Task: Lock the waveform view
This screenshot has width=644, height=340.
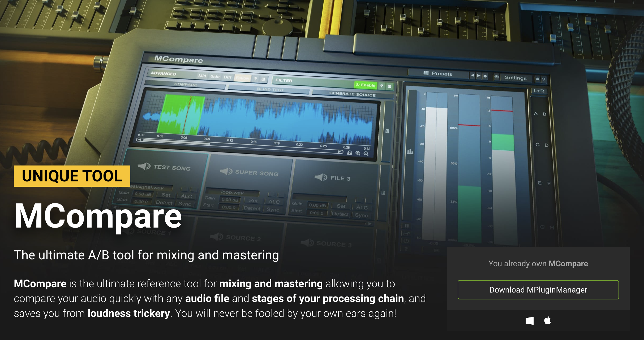Action: 350,153
